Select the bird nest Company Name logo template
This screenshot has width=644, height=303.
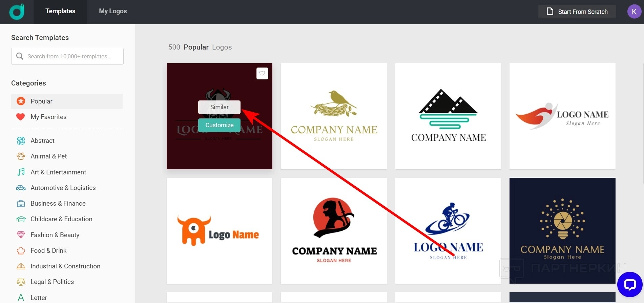coord(334,116)
